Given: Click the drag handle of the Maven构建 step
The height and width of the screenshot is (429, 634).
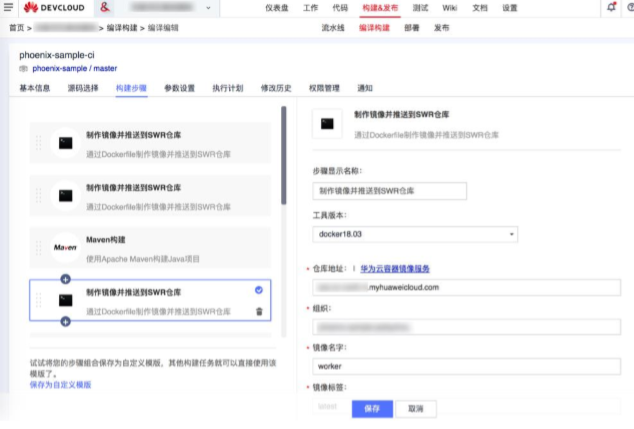Looking at the screenshot, I should tap(38, 247).
